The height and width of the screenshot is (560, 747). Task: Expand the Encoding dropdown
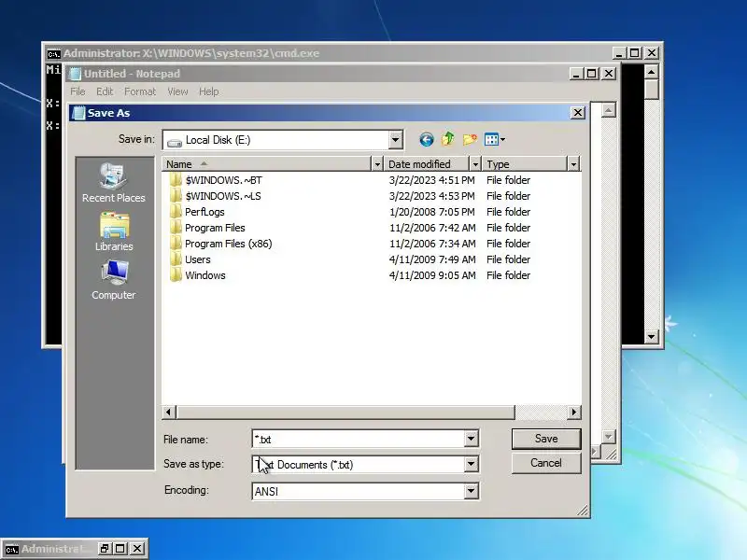pos(471,491)
